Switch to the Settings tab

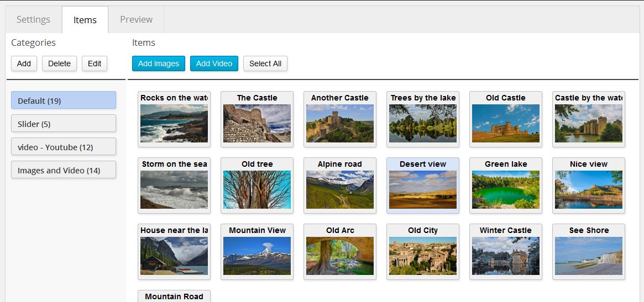pyautogui.click(x=33, y=19)
